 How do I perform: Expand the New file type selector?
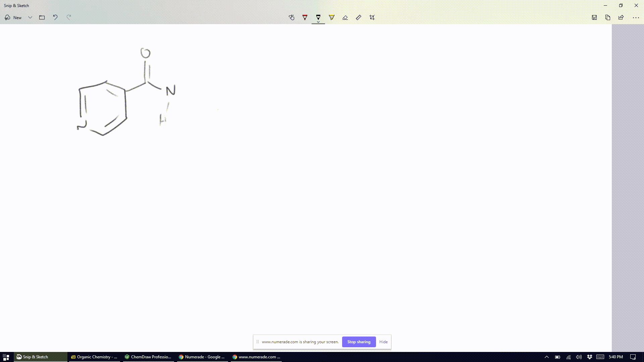(30, 17)
